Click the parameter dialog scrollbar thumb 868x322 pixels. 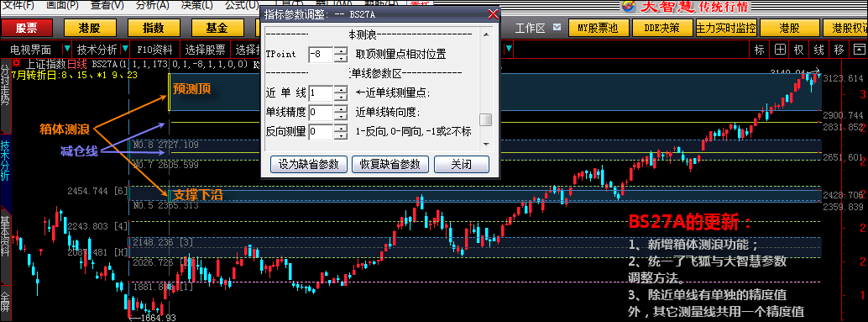click(485, 119)
